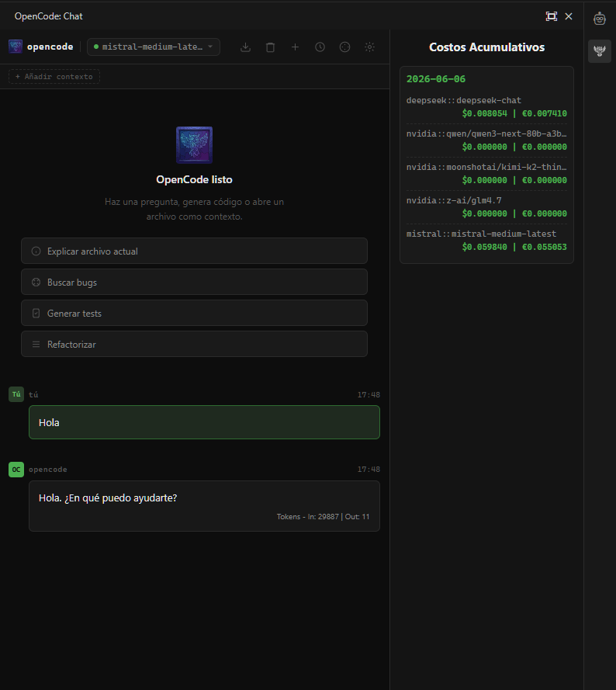616x690 pixels.
Task: Click the nvidia::moonshotai/kimi-k2 cost entry
Action: [486, 174]
